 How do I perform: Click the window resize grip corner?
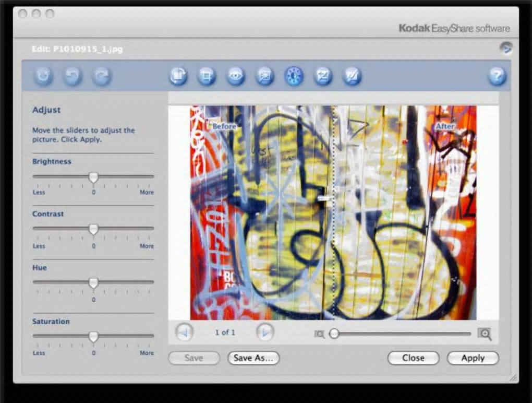tap(513, 378)
